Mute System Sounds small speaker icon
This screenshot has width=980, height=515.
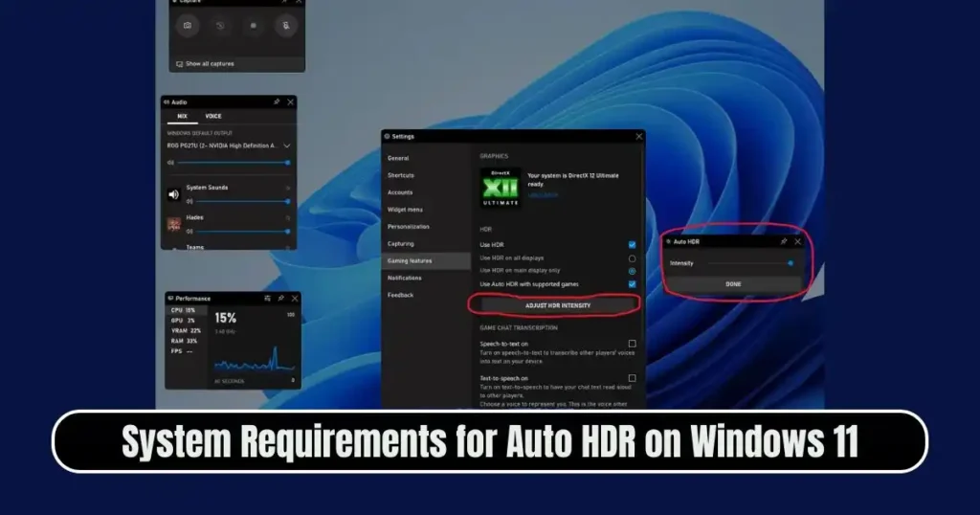(189, 201)
